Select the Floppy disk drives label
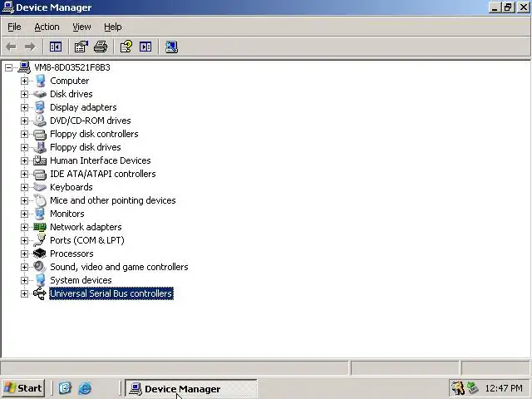Image resolution: width=532 pixels, height=399 pixels. click(85, 147)
